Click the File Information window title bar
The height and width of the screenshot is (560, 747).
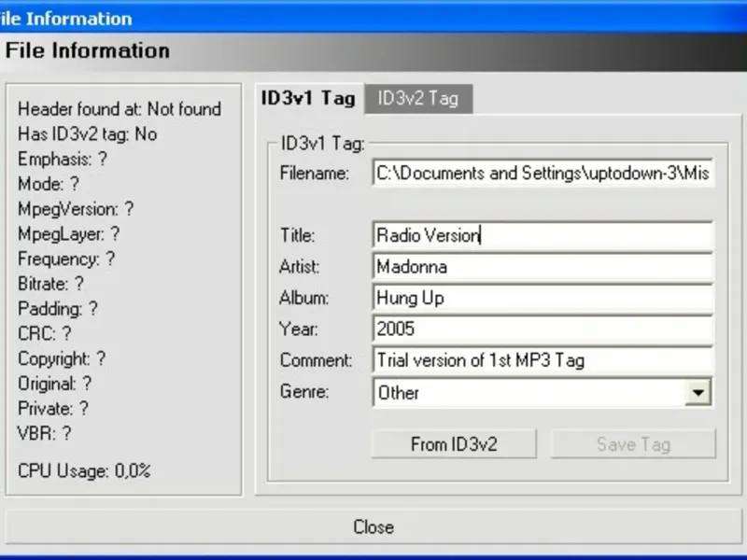373,18
